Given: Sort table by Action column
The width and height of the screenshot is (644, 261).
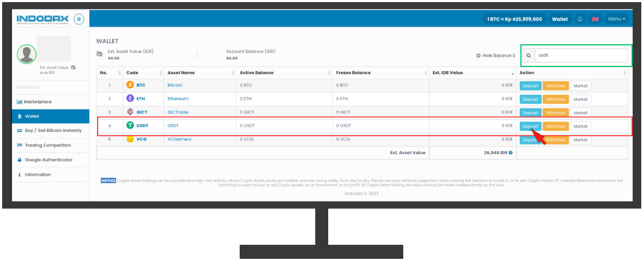Looking at the screenshot, I should coord(572,73).
